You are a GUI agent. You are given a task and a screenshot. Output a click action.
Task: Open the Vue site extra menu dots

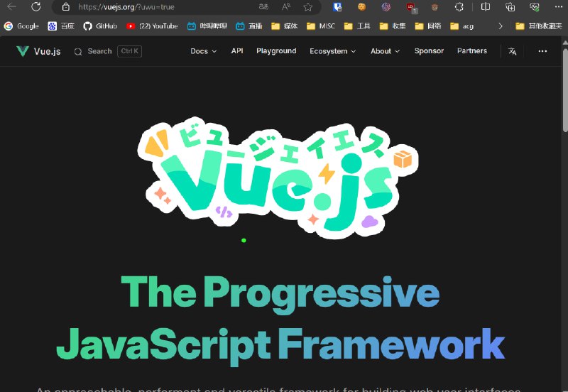coord(542,51)
